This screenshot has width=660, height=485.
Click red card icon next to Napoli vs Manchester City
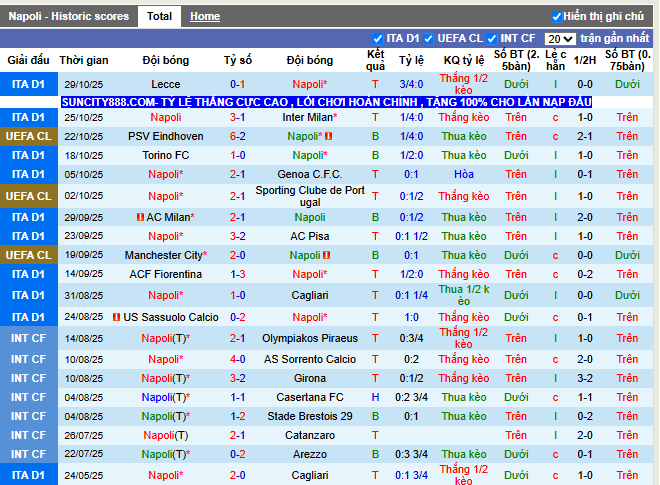(x=327, y=255)
